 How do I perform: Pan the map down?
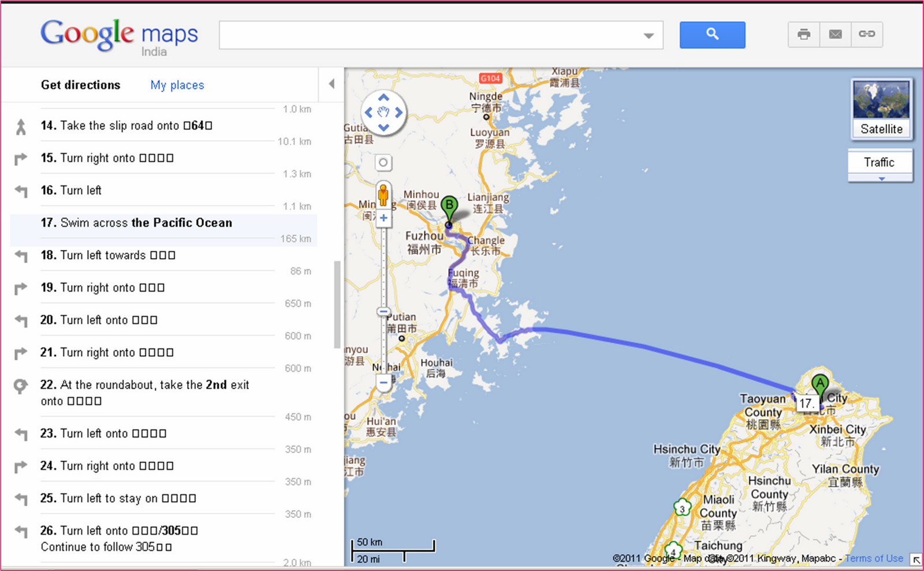coord(383,127)
